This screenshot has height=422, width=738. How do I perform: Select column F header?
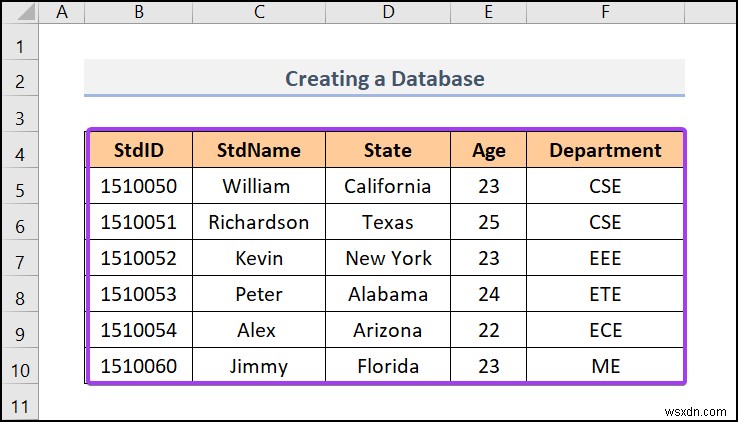pos(605,12)
